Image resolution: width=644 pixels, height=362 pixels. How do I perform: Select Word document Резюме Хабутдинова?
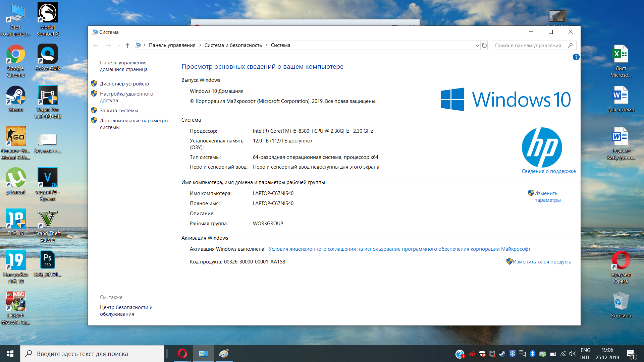pos(621,143)
